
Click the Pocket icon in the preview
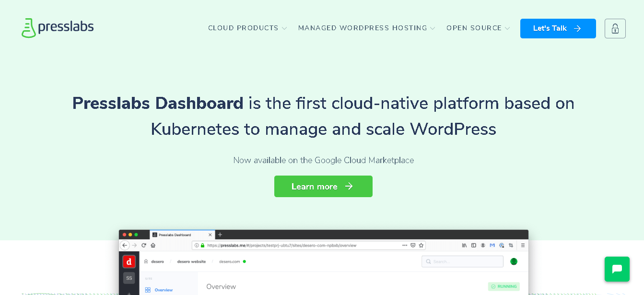coord(413,245)
